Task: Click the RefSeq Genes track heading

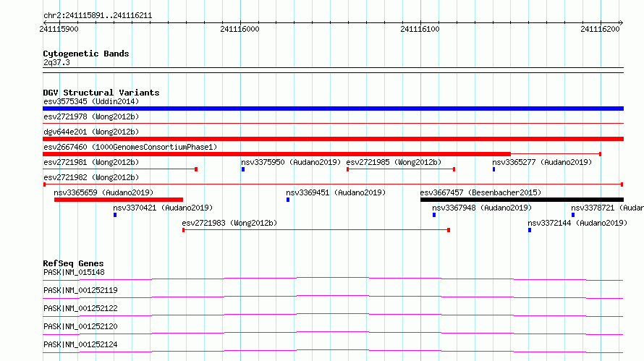Action: pyautogui.click(x=73, y=263)
